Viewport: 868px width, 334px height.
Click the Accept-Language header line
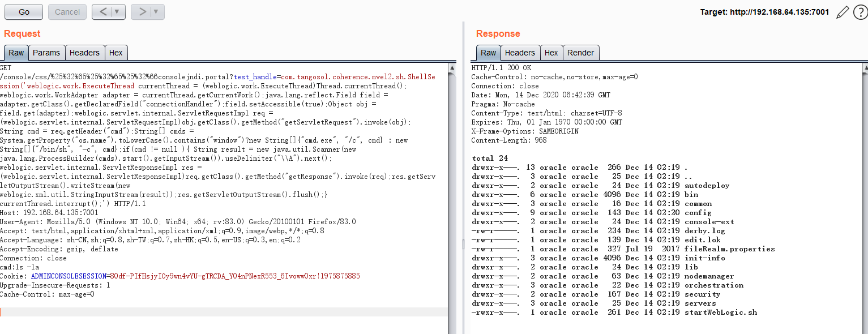(x=150, y=239)
